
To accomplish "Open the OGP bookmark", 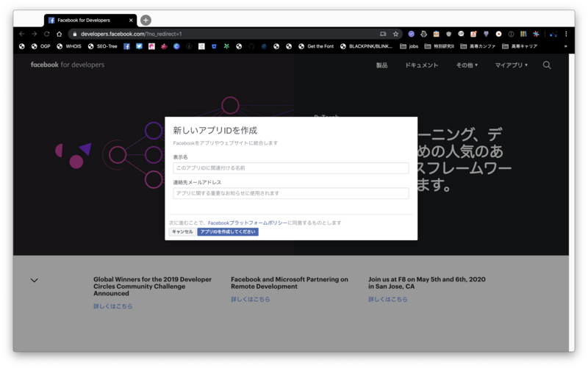I will pyautogui.click(x=41, y=46).
